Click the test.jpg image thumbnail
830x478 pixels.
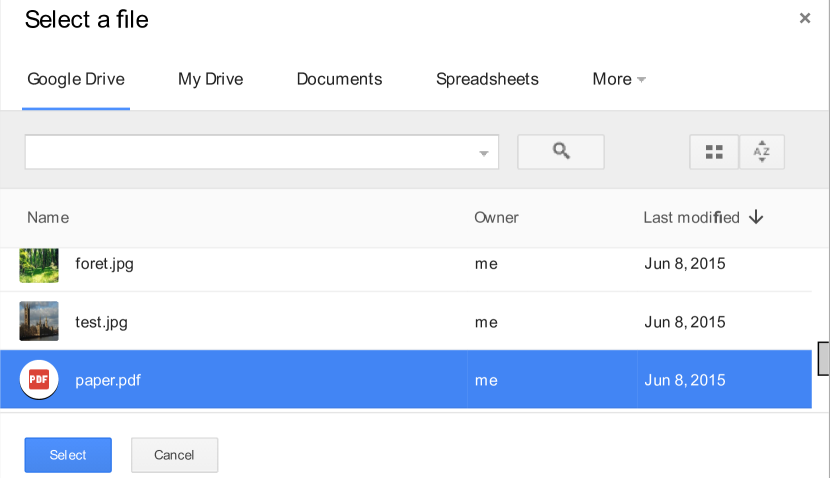[39, 322]
